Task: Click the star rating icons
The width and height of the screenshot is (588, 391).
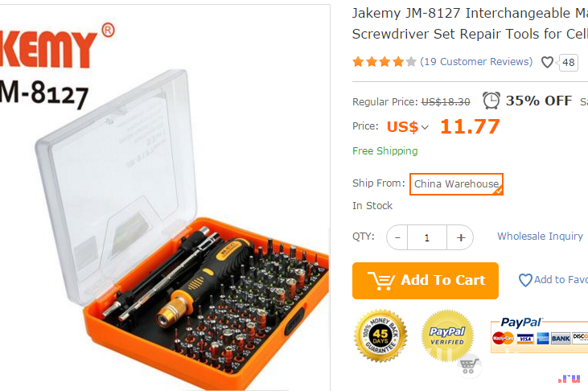Action: pyautogui.click(x=384, y=61)
